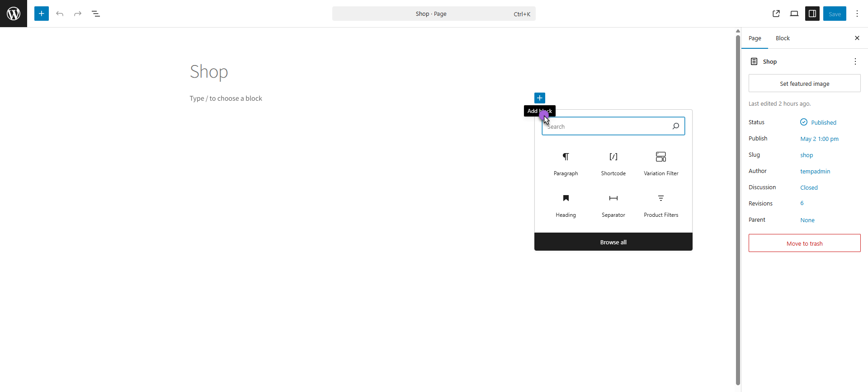Open the editor Options three-dot menu

point(857,14)
